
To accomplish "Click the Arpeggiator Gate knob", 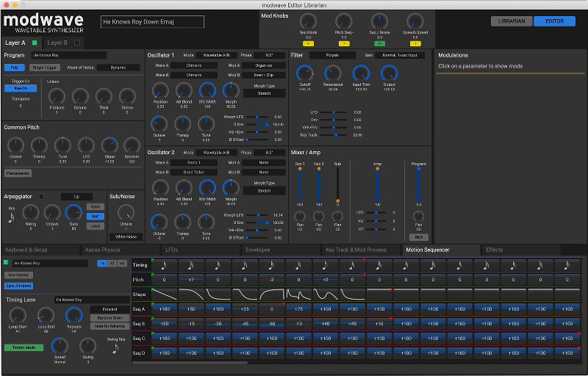I will [x=73, y=213].
